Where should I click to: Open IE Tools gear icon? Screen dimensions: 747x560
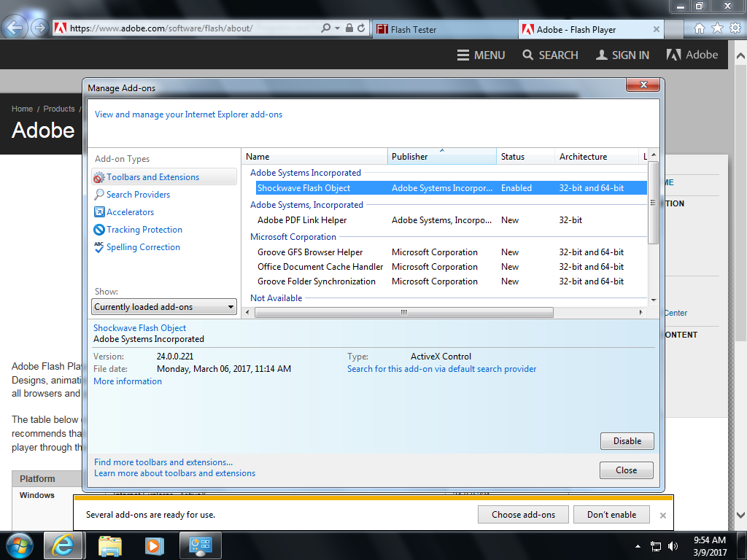coord(735,28)
